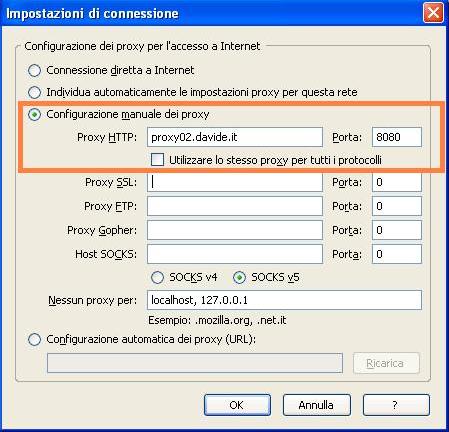This screenshot has height=432, width=449.
Task: Enable Utilizzare lo stesso proxy per tutti checkbox
Action: [157, 160]
